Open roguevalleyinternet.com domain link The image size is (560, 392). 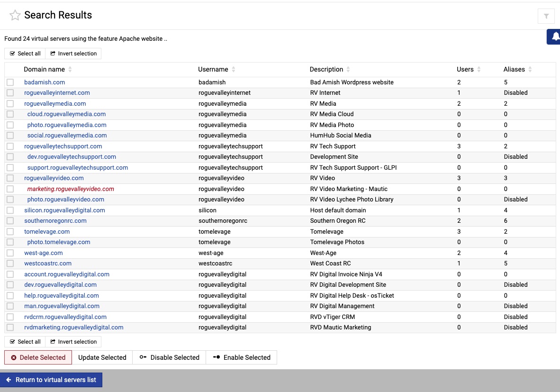pos(57,93)
